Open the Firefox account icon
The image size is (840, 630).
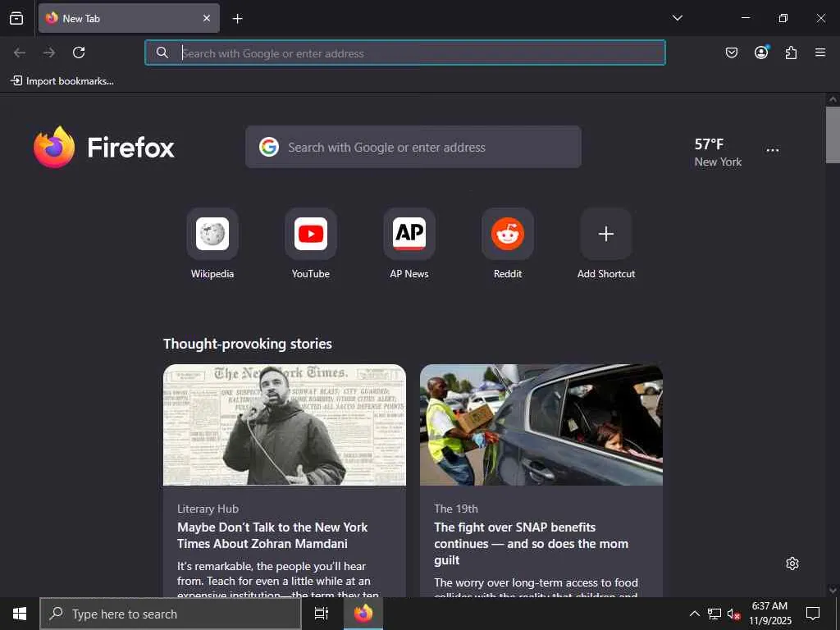[x=761, y=52]
